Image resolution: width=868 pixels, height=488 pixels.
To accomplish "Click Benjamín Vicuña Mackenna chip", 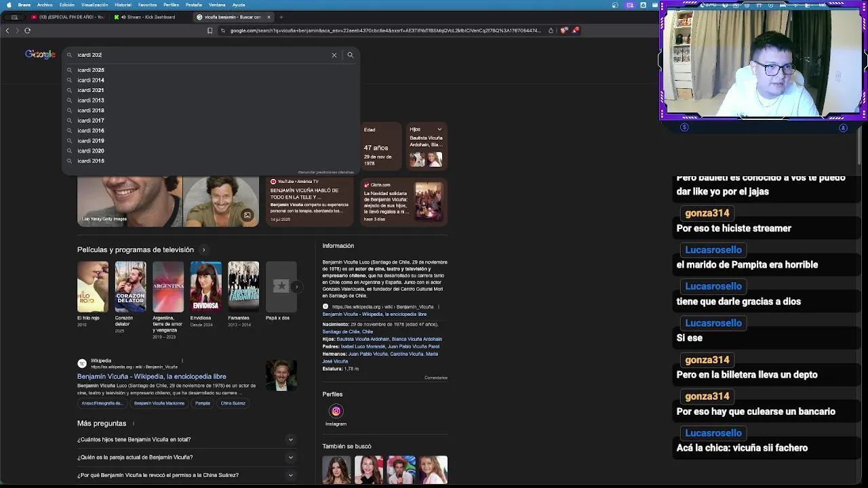I will (159, 403).
